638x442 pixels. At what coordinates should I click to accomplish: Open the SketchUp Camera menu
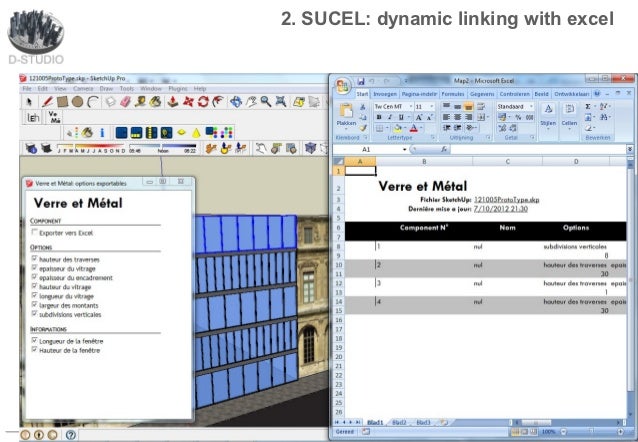tap(83, 88)
